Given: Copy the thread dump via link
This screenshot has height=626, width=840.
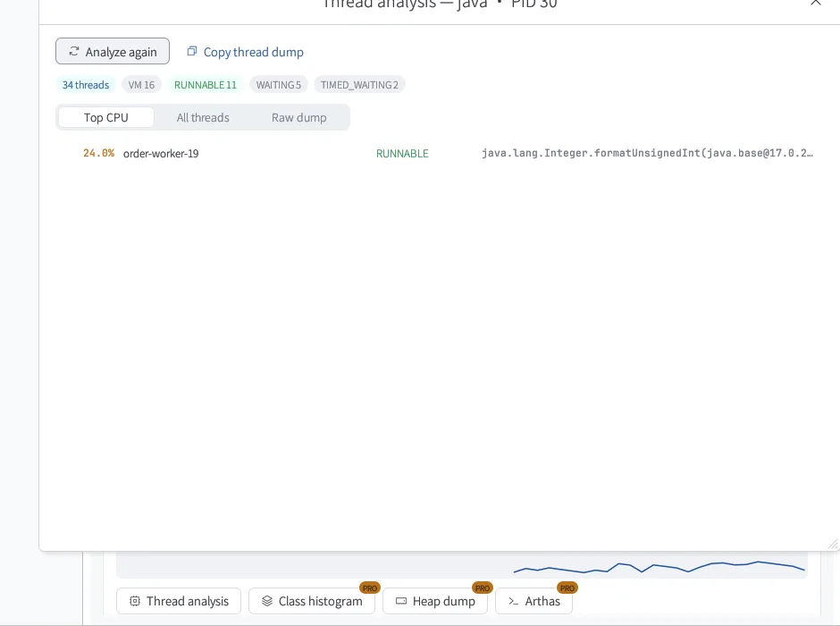Looking at the screenshot, I should pos(245,52).
